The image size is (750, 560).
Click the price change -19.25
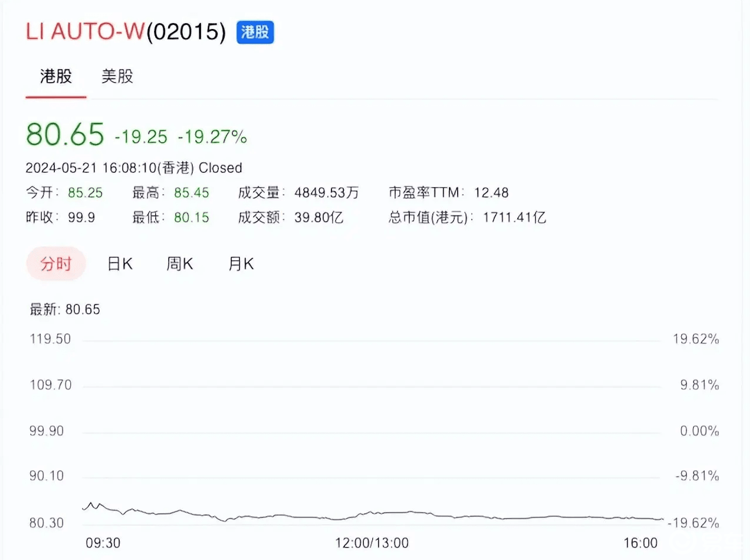(141, 137)
